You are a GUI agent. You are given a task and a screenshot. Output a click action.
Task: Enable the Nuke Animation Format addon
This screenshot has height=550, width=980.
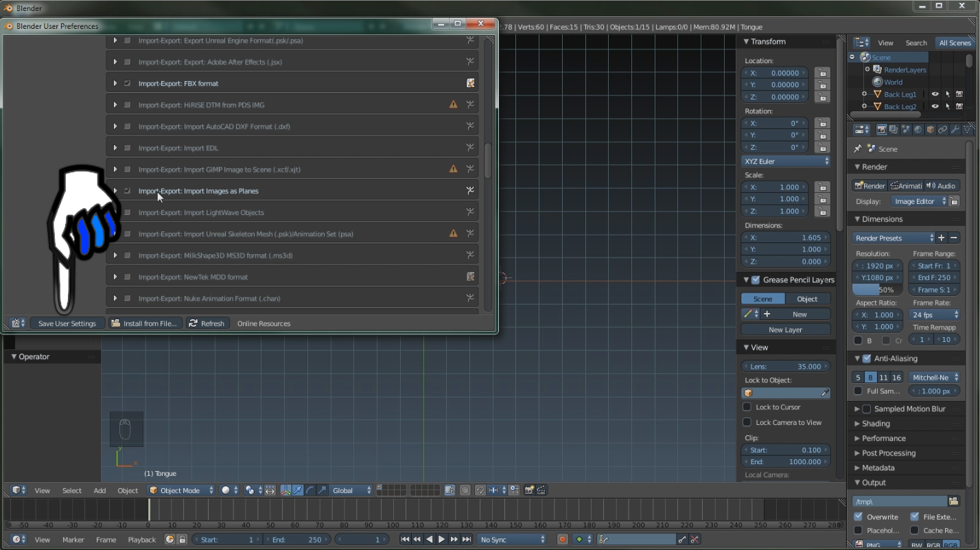(x=127, y=299)
